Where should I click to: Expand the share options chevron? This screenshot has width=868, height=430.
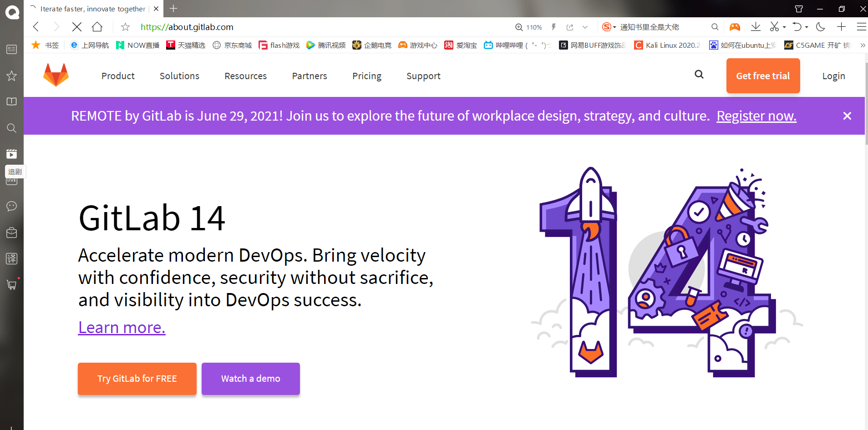[585, 27]
